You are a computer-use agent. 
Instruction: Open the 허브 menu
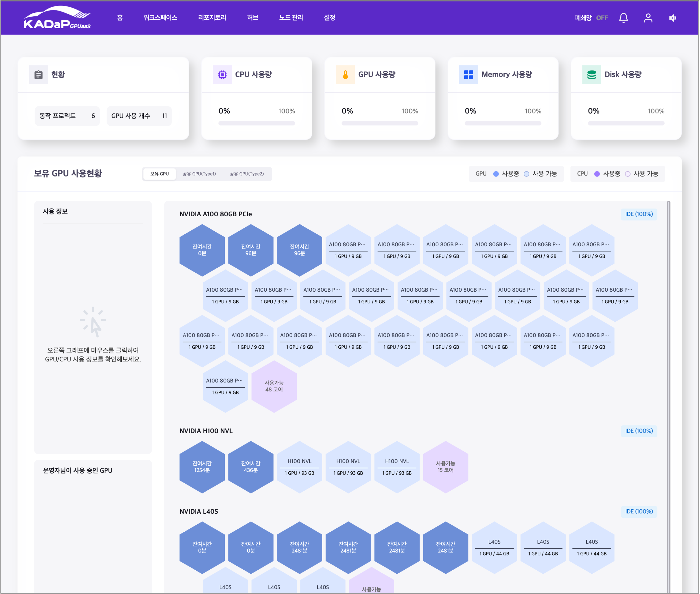pos(252,18)
